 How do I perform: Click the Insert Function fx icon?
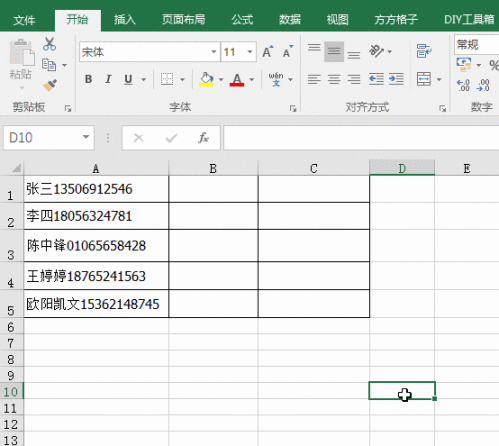click(x=203, y=138)
